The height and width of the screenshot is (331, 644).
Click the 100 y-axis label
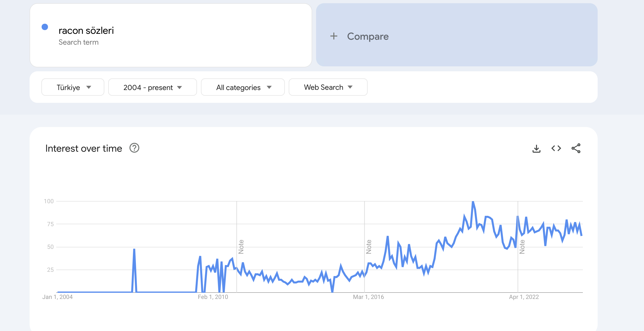[49, 201]
